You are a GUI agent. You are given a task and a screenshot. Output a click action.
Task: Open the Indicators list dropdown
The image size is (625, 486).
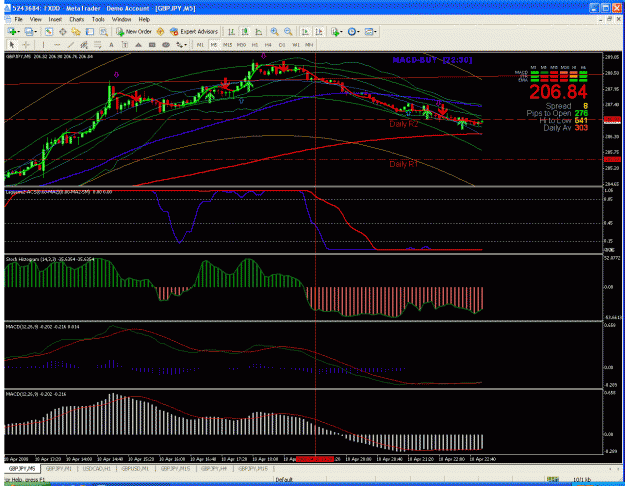click(x=337, y=31)
